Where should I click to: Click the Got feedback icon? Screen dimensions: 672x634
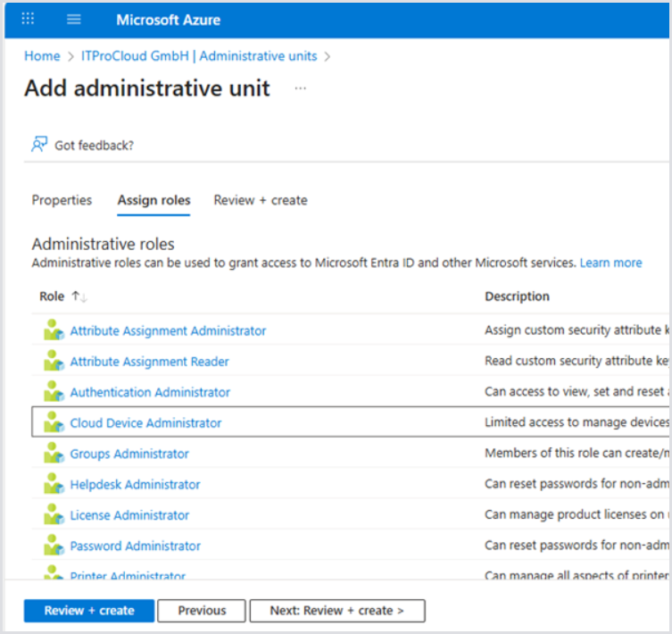[x=39, y=145]
